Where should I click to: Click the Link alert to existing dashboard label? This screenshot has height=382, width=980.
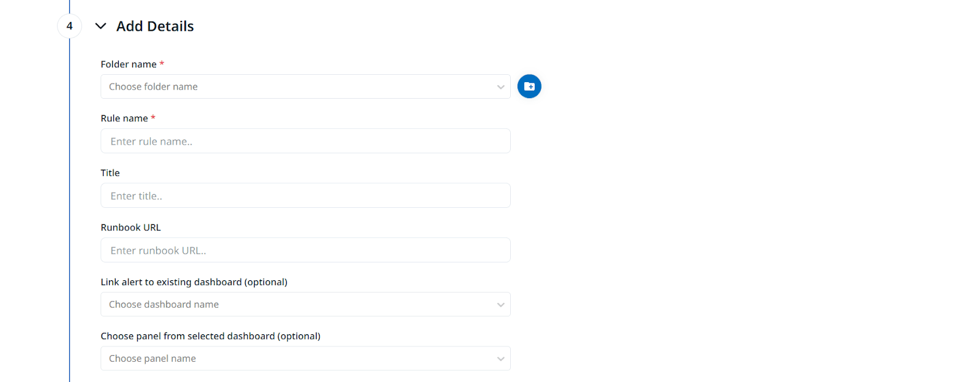click(x=194, y=282)
